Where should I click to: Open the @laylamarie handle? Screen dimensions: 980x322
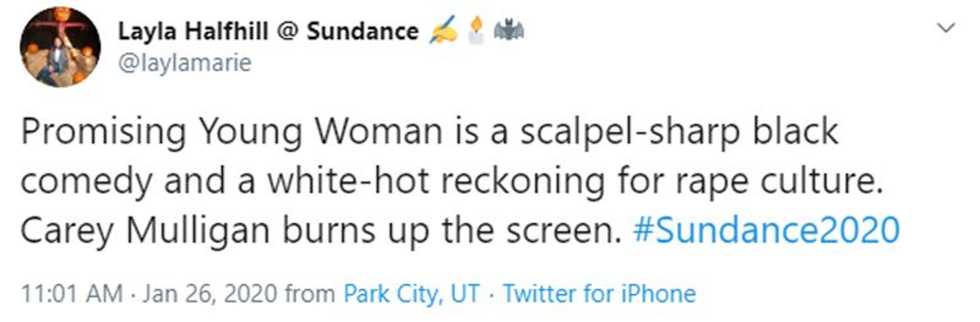[x=185, y=63]
